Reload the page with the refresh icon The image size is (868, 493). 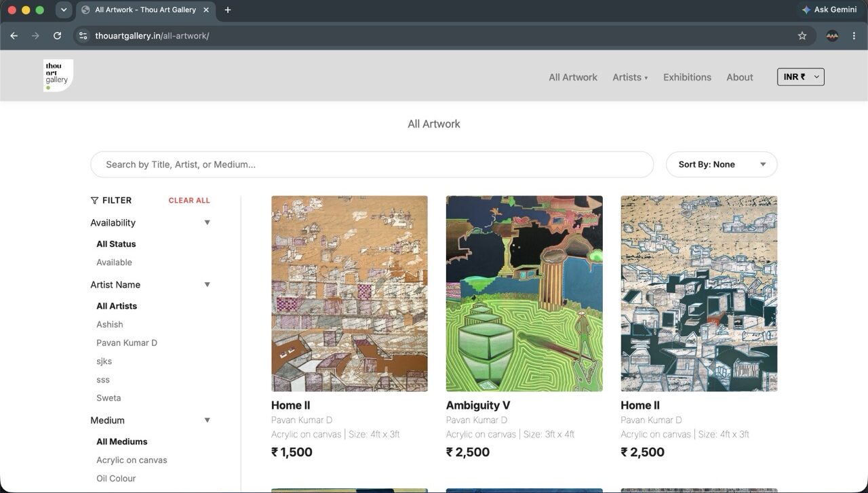pyautogui.click(x=57, y=36)
